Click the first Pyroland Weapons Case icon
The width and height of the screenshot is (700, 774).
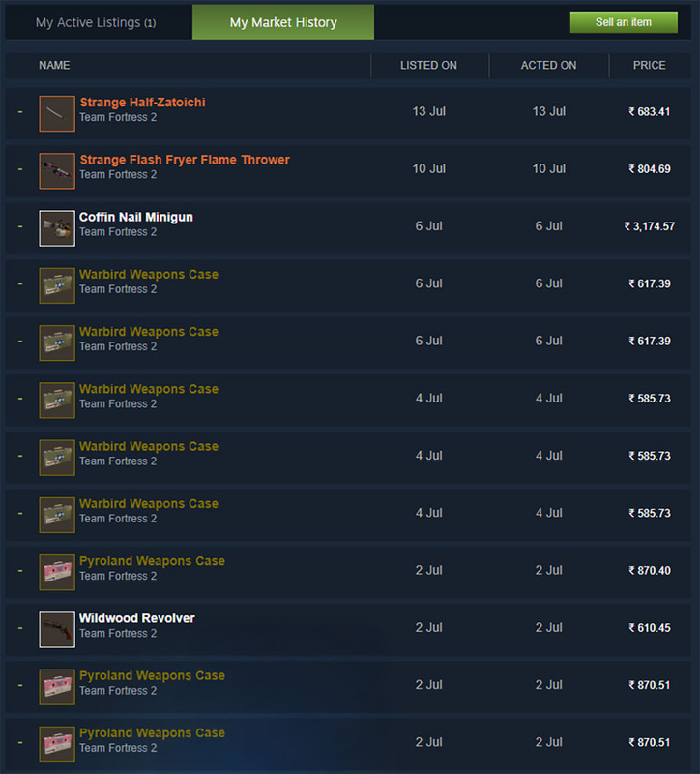tap(57, 572)
